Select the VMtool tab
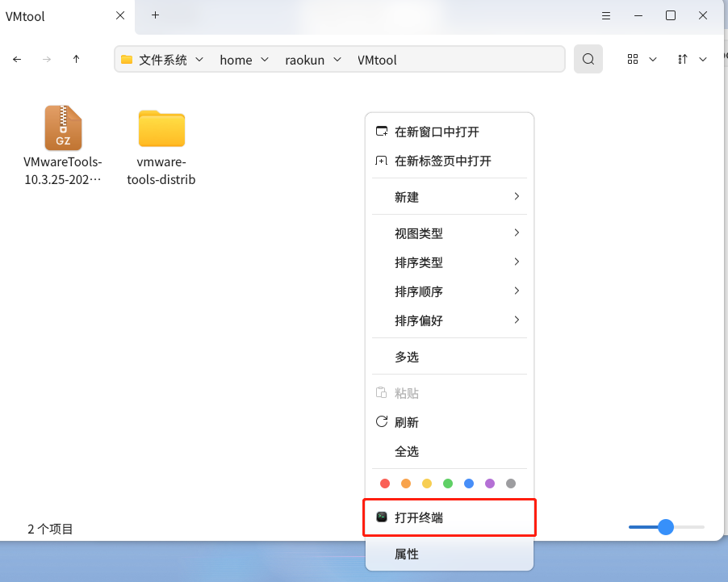Screen dimensions: 728x582 [x=67, y=17]
